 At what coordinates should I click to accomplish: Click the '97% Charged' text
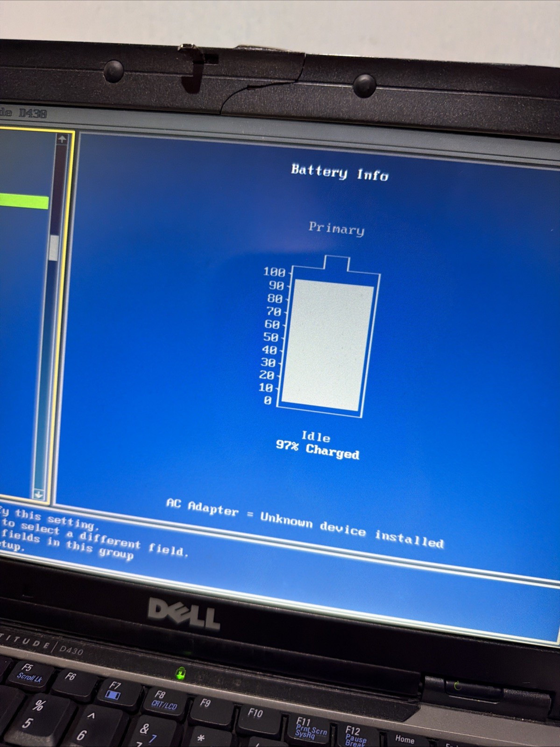[318, 449]
